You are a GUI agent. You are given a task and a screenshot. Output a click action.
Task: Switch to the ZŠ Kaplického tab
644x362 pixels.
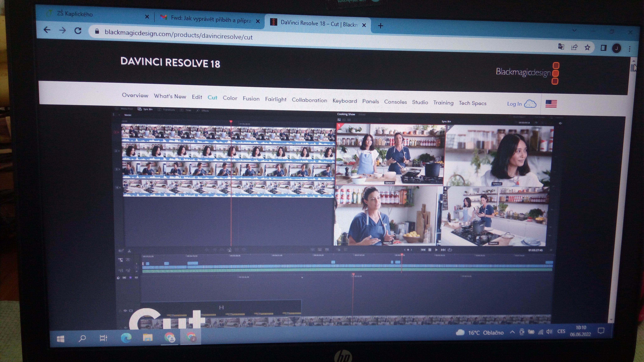[x=75, y=14]
